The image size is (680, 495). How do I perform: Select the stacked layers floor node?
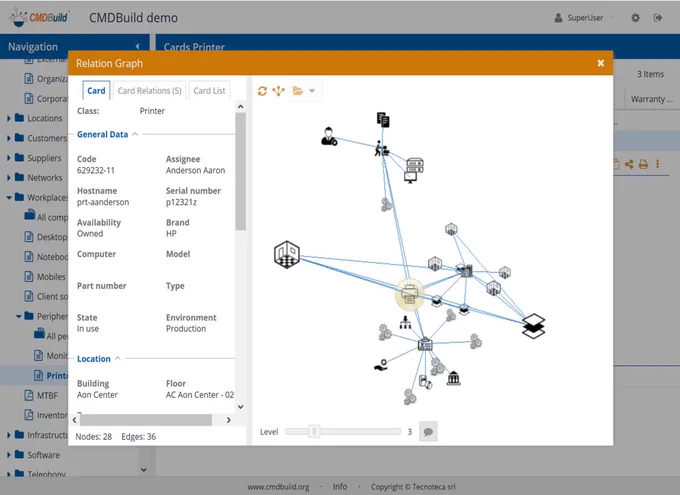[x=533, y=326]
